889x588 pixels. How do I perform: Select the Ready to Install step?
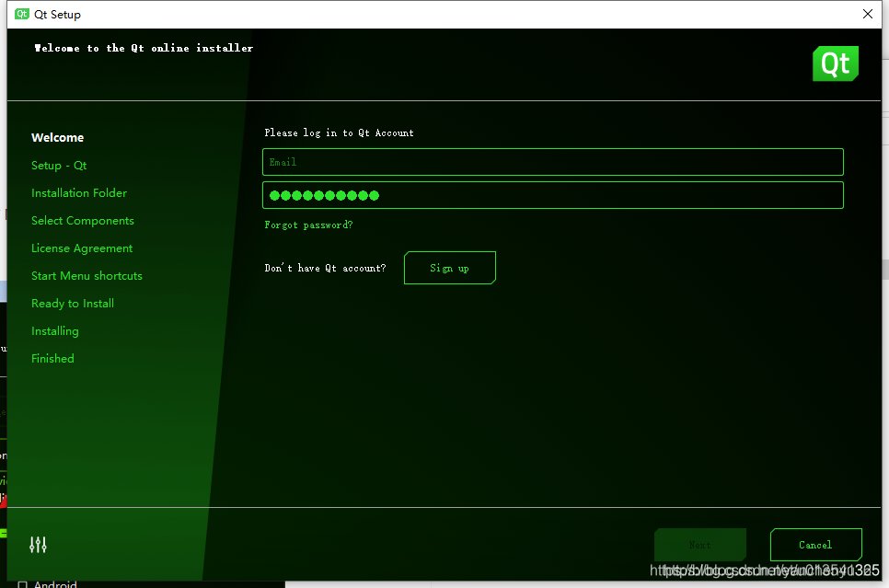pos(73,304)
